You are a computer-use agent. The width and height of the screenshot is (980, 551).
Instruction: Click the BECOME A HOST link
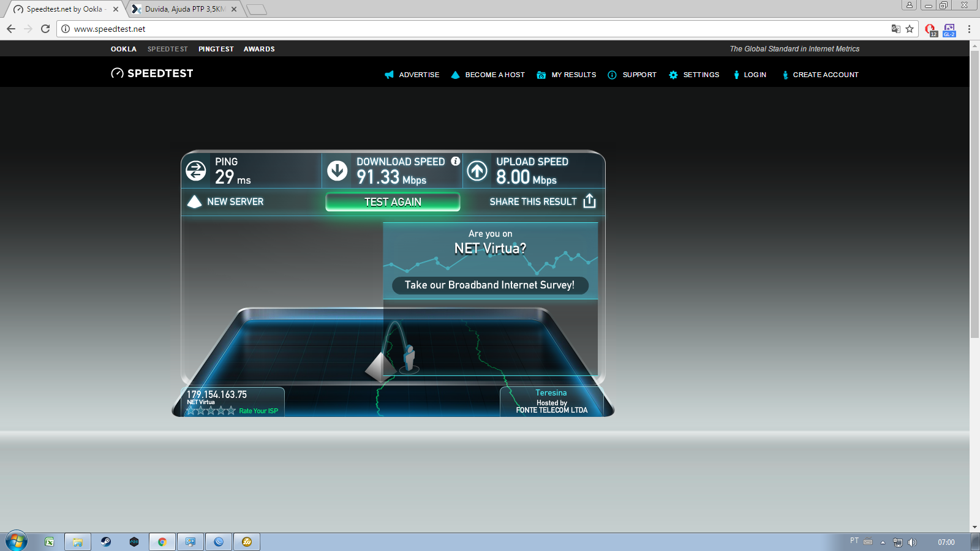pos(495,75)
